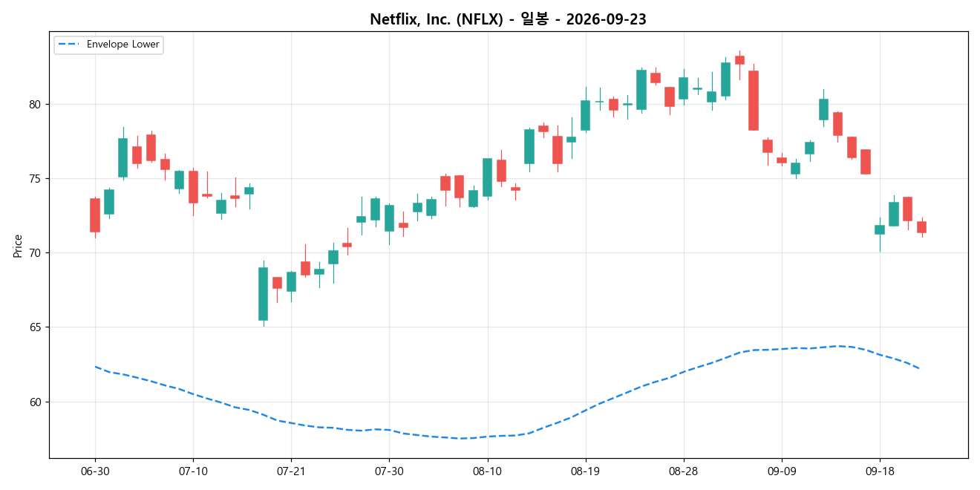This screenshot has height=490, width=980.
Task: Click the 08-19 x-axis date label
Action: point(585,471)
